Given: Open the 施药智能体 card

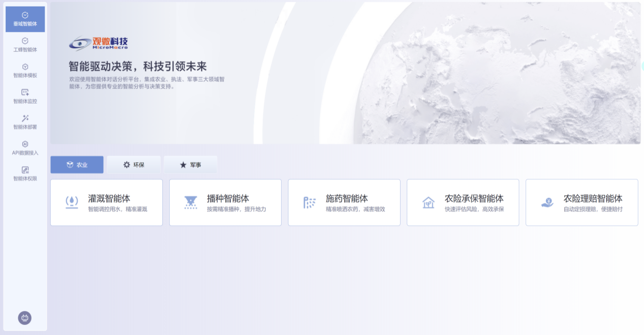Looking at the screenshot, I should pyautogui.click(x=344, y=202).
